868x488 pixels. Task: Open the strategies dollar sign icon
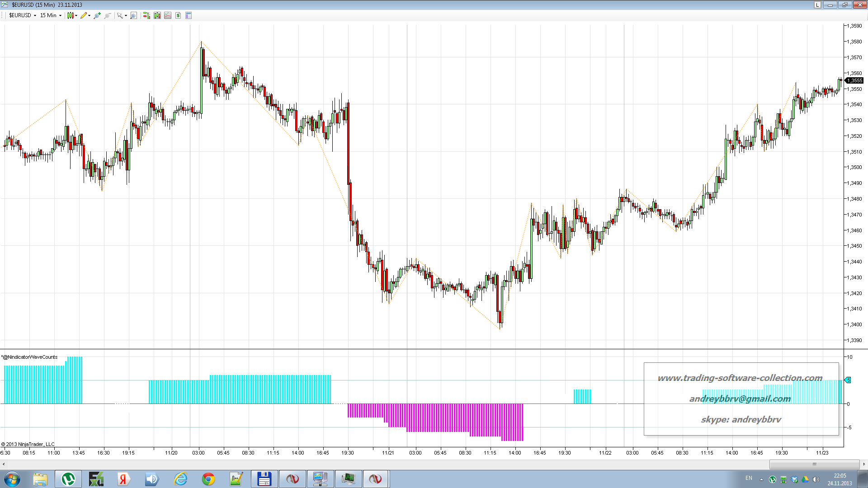click(x=178, y=15)
